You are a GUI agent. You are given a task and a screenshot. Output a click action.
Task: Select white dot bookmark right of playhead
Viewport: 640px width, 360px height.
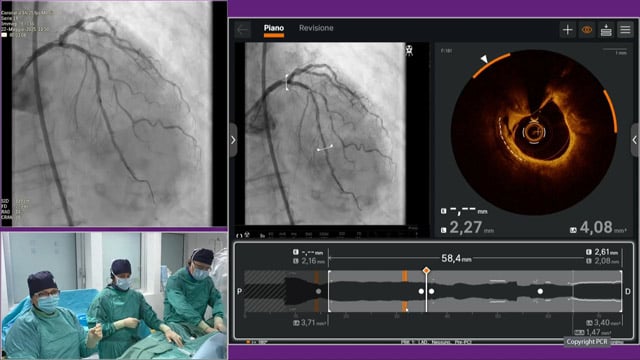pyautogui.click(x=431, y=291)
